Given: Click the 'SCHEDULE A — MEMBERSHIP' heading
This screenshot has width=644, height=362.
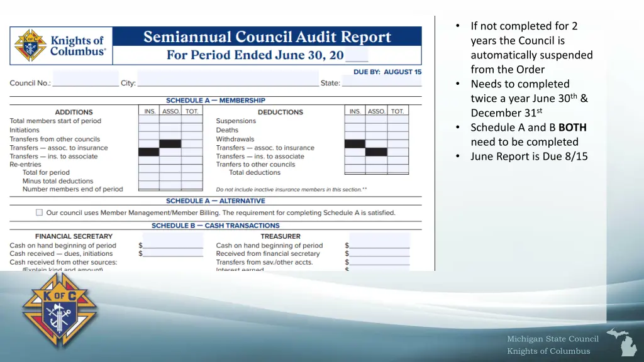Looking at the screenshot, I should click(216, 100).
